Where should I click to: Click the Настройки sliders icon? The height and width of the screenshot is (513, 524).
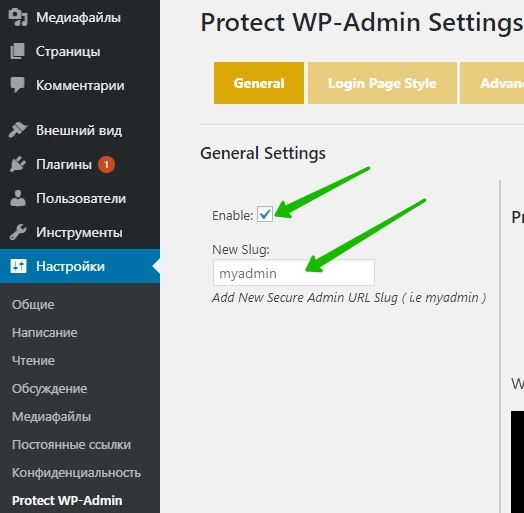pos(18,266)
